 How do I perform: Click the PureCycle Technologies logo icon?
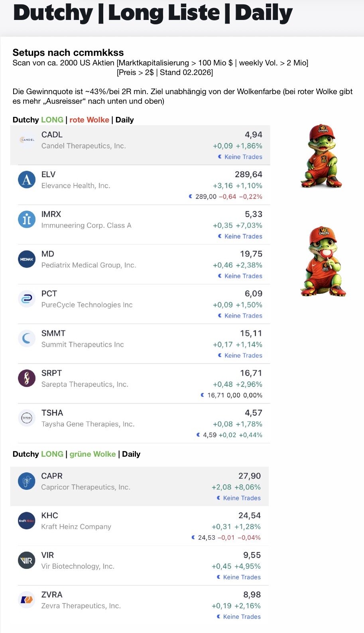(27, 299)
